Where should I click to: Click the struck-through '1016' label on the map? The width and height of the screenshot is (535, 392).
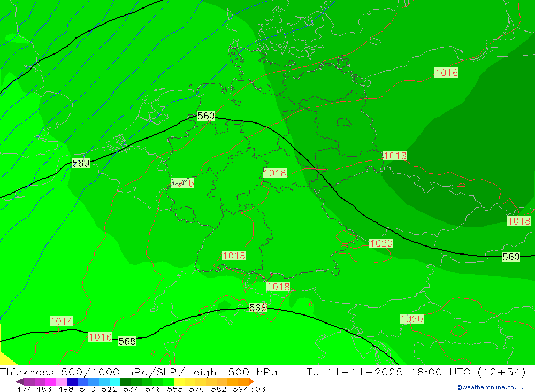182,183
